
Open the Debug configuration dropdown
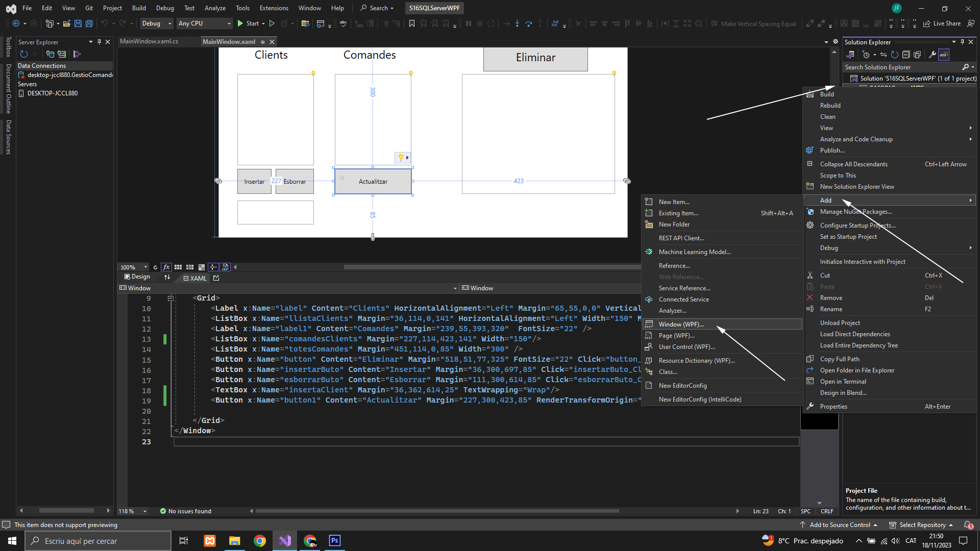(x=157, y=23)
